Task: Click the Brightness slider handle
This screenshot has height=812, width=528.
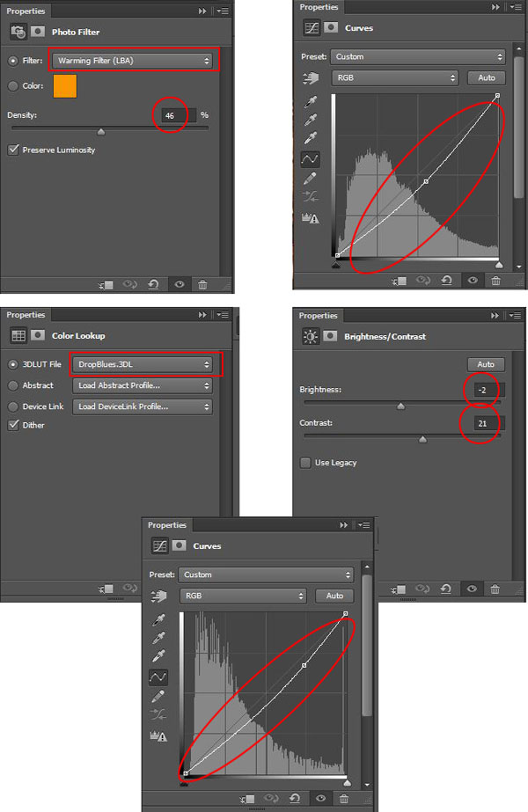Action: pos(400,406)
